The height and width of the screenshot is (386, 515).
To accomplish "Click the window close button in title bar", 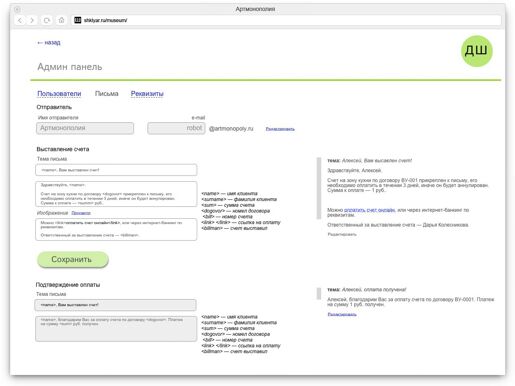I will pyautogui.click(x=17, y=9).
